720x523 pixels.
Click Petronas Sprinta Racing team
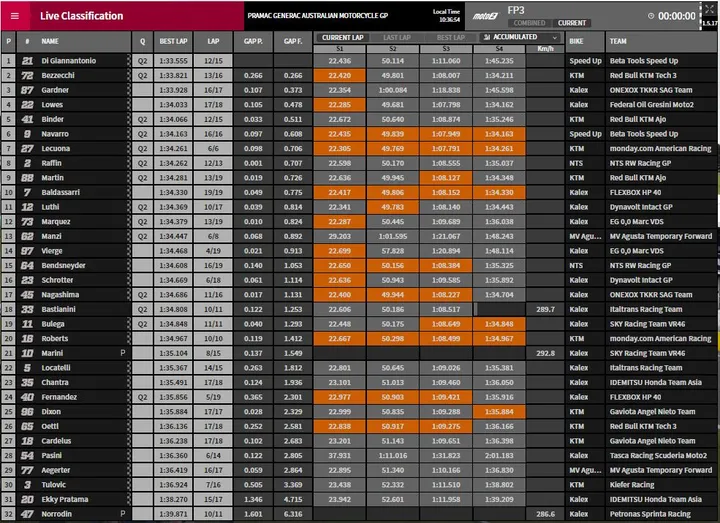pyautogui.click(x=650, y=514)
